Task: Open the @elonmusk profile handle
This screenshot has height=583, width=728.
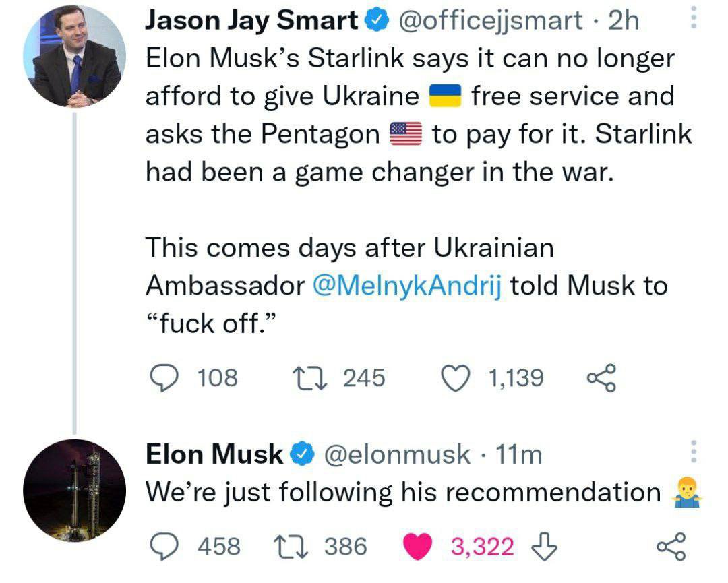Action: click(x=396, y=454)
